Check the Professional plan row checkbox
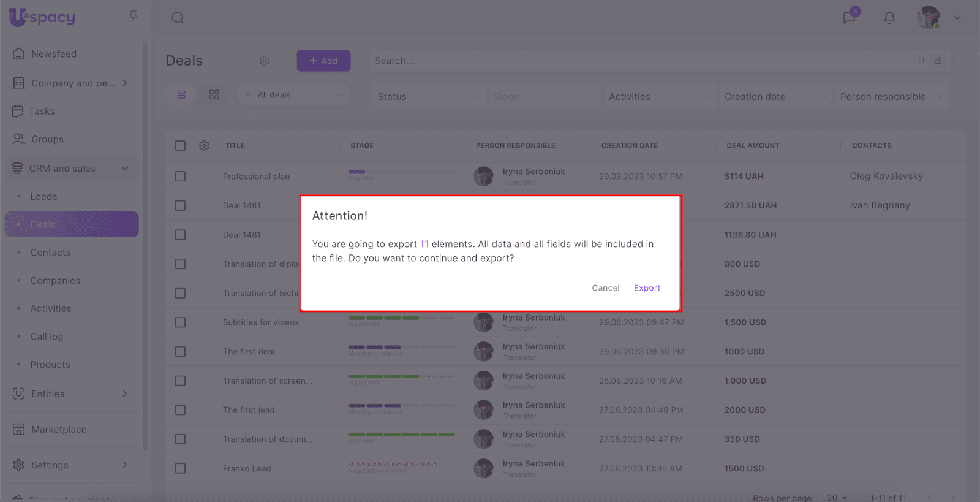 (x=180, y=177)
